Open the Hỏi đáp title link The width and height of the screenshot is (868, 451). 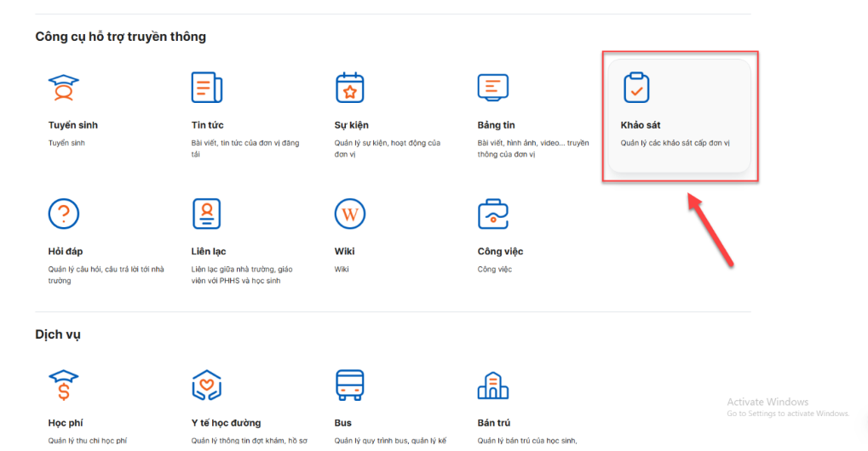(66, 251)
